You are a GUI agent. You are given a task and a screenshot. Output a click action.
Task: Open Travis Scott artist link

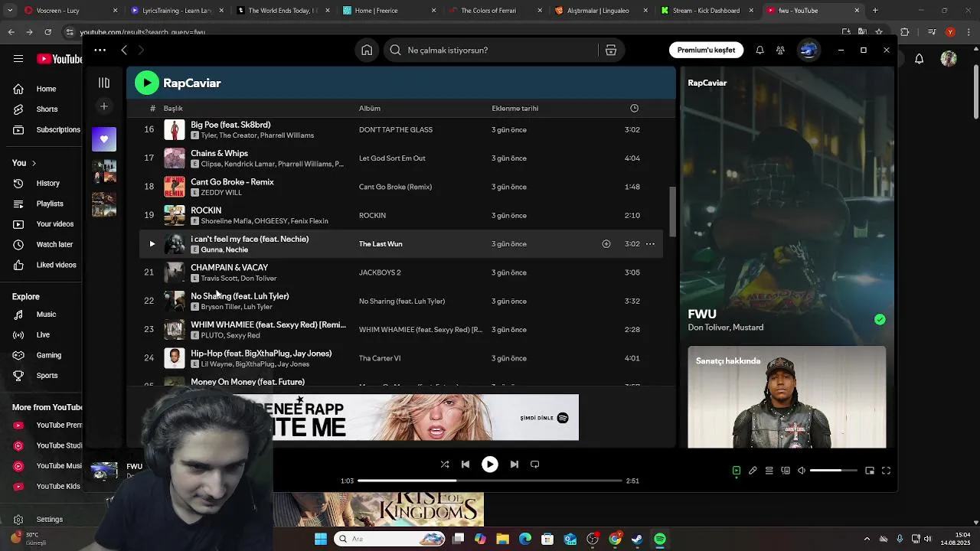click(219, 279)
